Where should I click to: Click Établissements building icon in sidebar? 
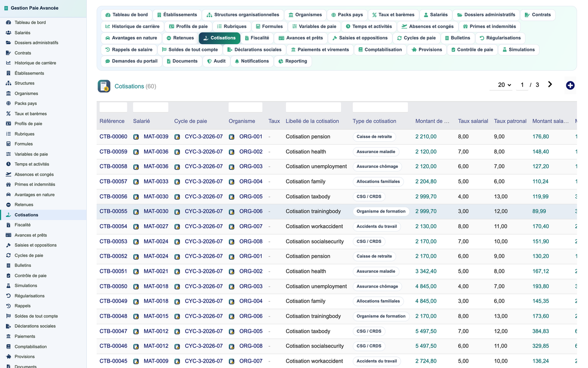(8, 73)
